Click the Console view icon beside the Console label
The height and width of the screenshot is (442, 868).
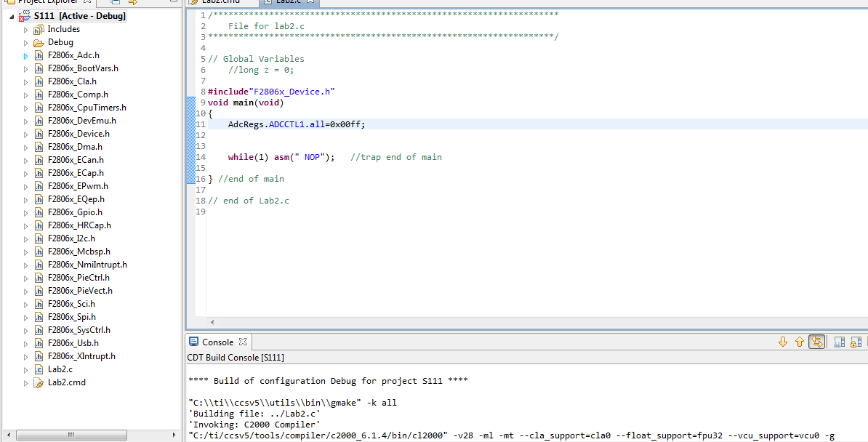pos(193,342)
